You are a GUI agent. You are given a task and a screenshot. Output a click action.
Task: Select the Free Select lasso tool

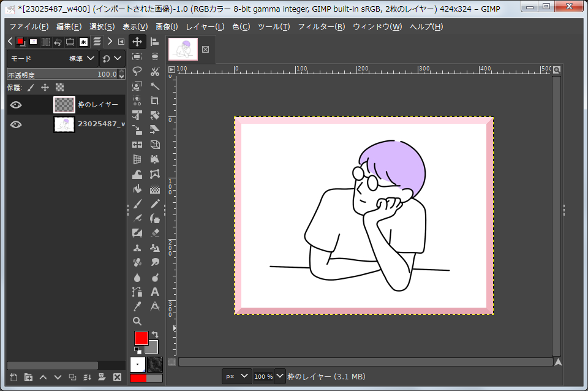137,71
